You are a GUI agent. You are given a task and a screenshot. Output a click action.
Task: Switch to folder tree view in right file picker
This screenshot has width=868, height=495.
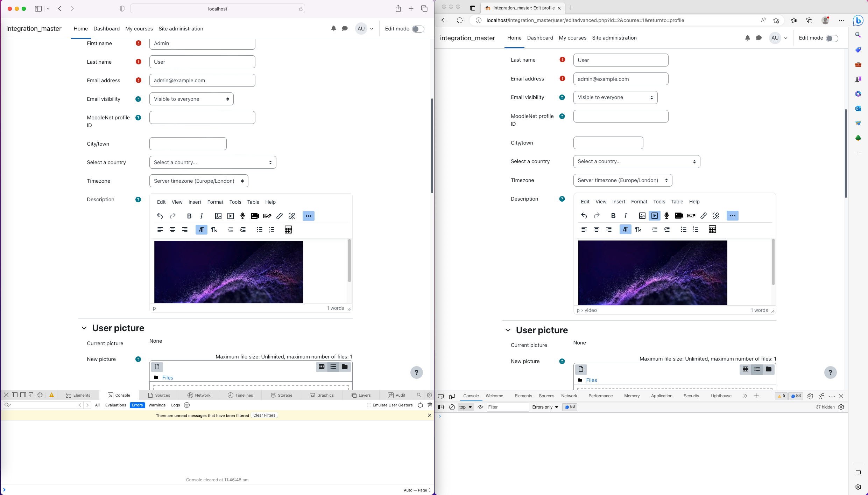point(769,369)
